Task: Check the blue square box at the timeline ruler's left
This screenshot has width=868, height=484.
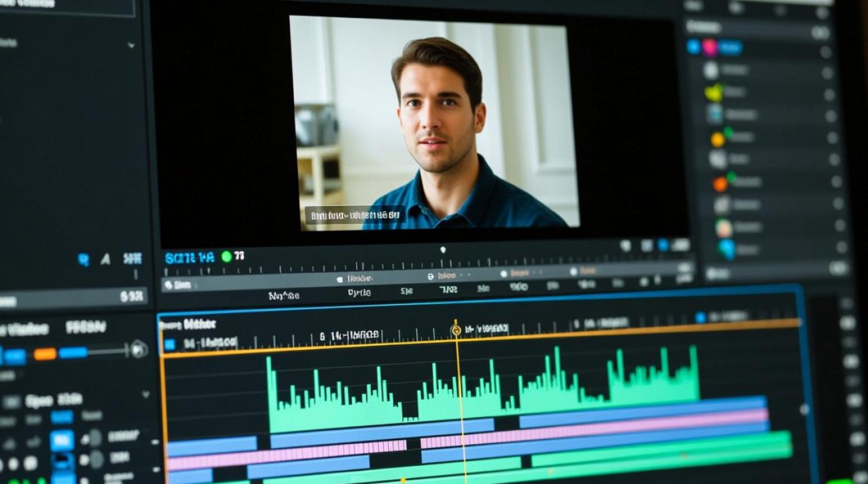Action: [169, 344]
